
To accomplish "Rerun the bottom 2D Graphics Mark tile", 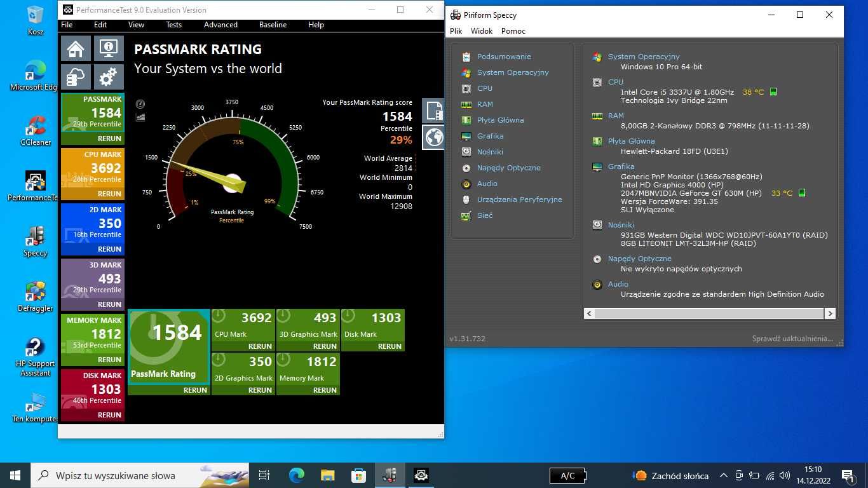I will pos(260,390).
